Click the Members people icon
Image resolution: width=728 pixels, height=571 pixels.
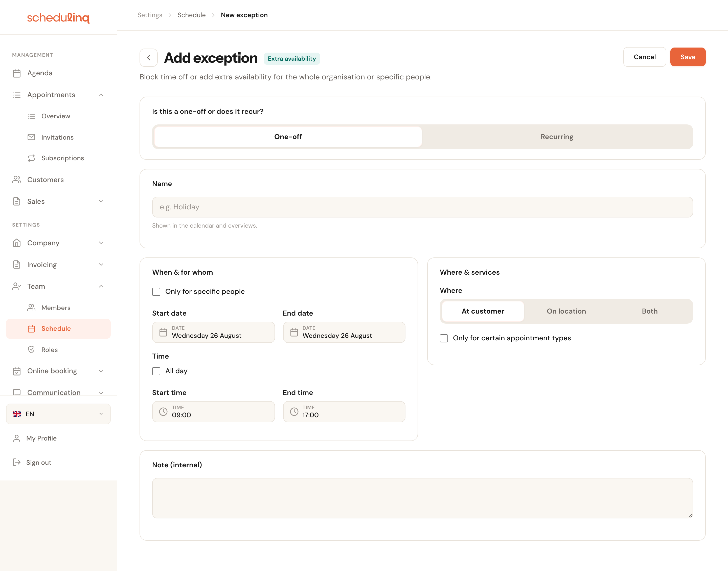31,308
